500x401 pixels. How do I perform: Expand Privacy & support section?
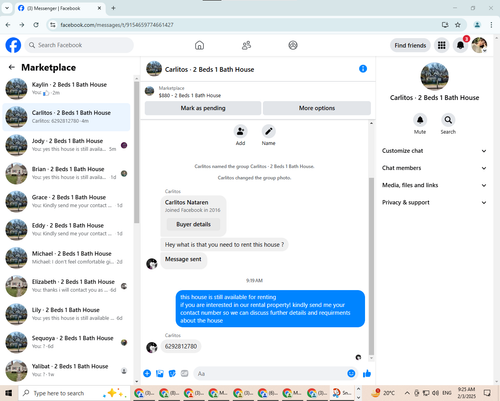point(434,202)
